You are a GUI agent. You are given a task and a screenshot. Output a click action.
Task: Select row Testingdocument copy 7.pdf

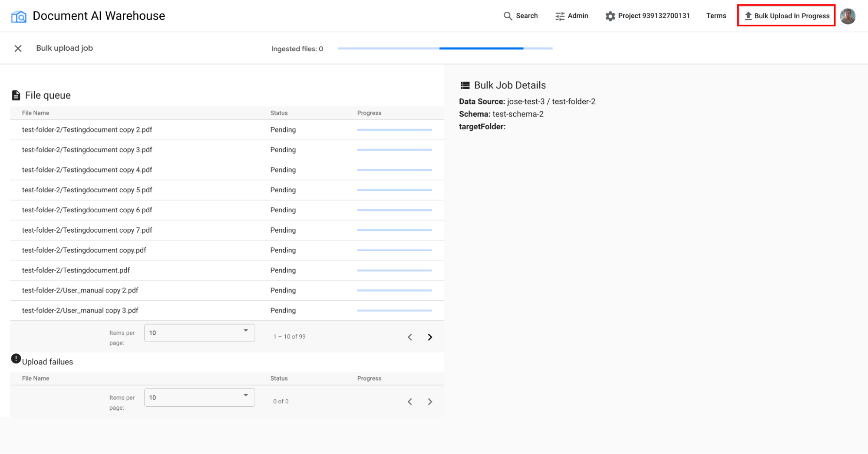pos(227,230)
